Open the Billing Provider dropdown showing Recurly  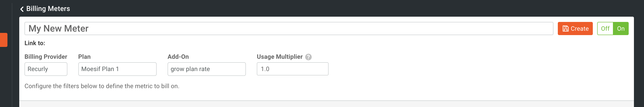pyautogui.click(x=46, y=69)
